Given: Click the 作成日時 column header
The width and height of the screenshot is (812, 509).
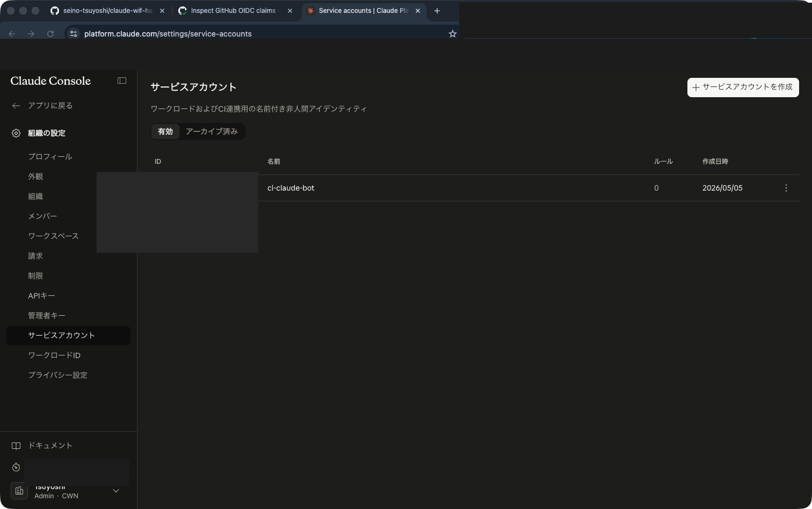Looking at the screenshot, I should tap(715, 162).
